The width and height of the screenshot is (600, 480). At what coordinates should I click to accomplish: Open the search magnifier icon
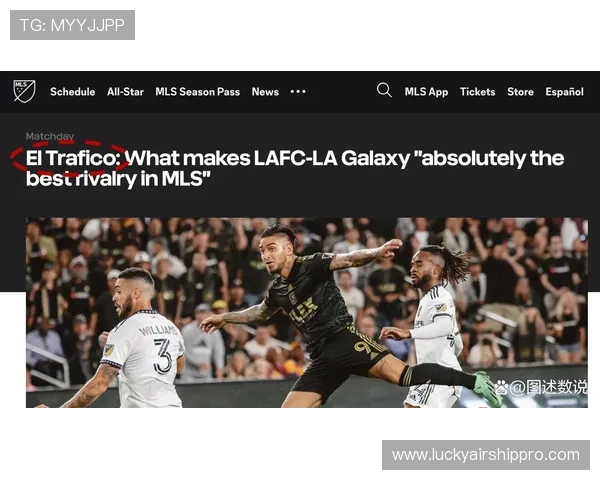click(384, 90)
